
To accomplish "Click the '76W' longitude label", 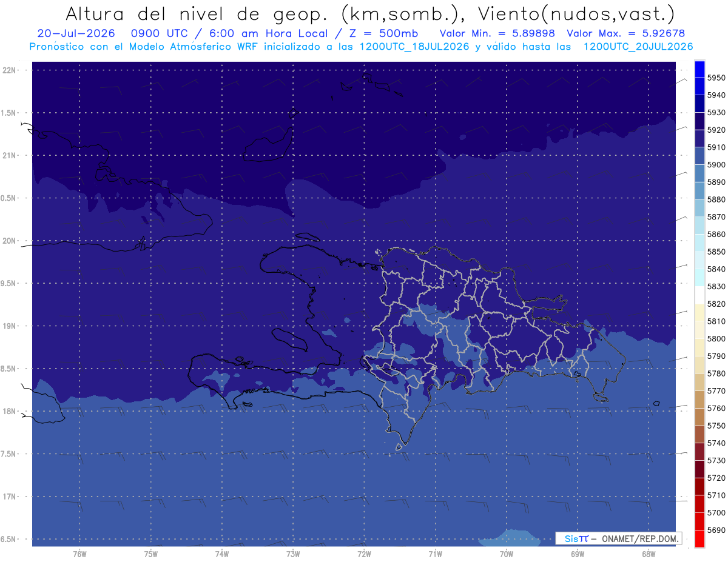I will pos(79,554).
